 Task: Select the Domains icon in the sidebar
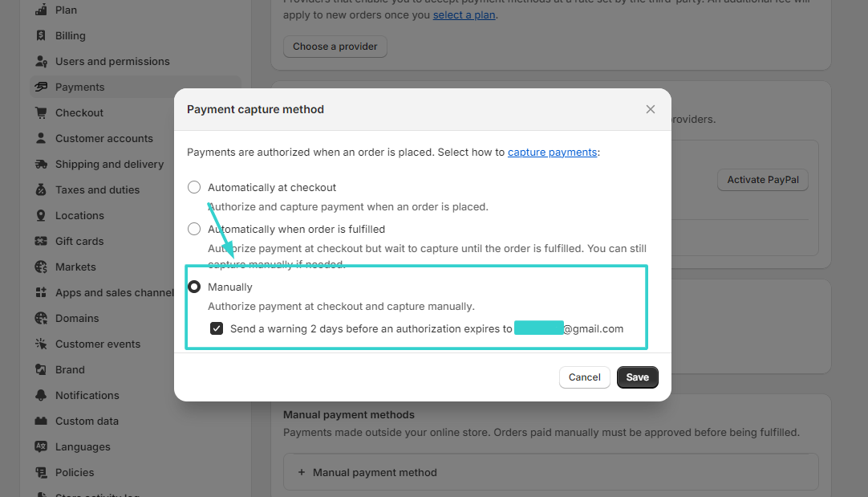pyautogui.click(x=39, y=318)
